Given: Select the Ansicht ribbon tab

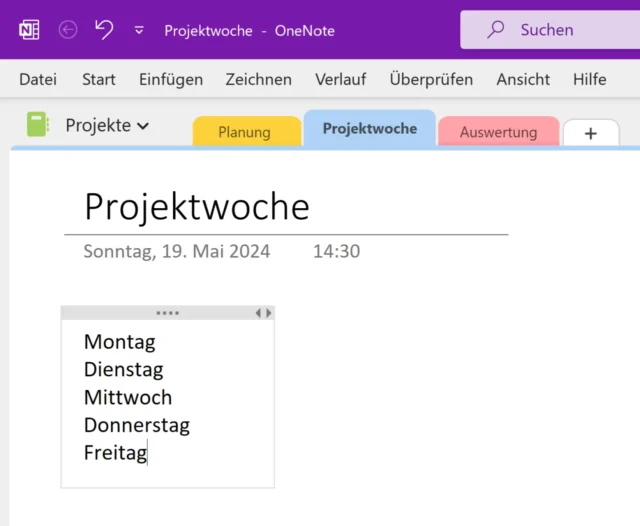Looking at the screenshot, I should tap(523, 79).
